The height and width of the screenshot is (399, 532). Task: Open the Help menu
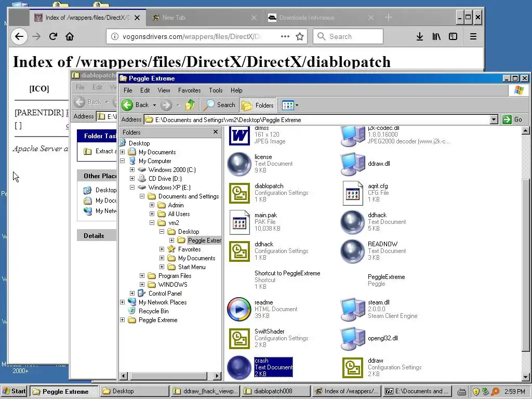click(236, 90)
